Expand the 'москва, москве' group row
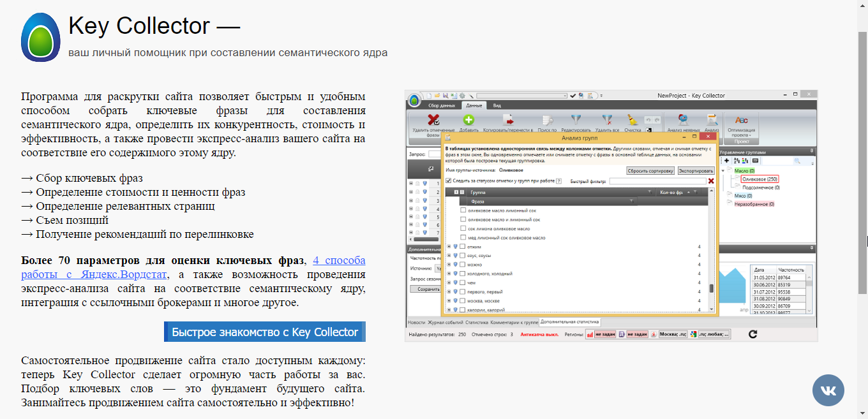Image resolution: width=868 pixels, height=419 pixels. 449,300
